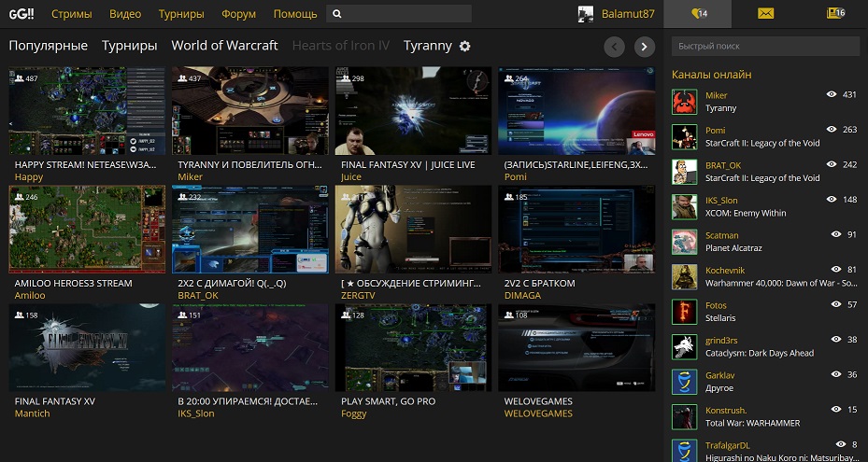
Task: Open the Happy streamer name link
Action: pos(29,177)
